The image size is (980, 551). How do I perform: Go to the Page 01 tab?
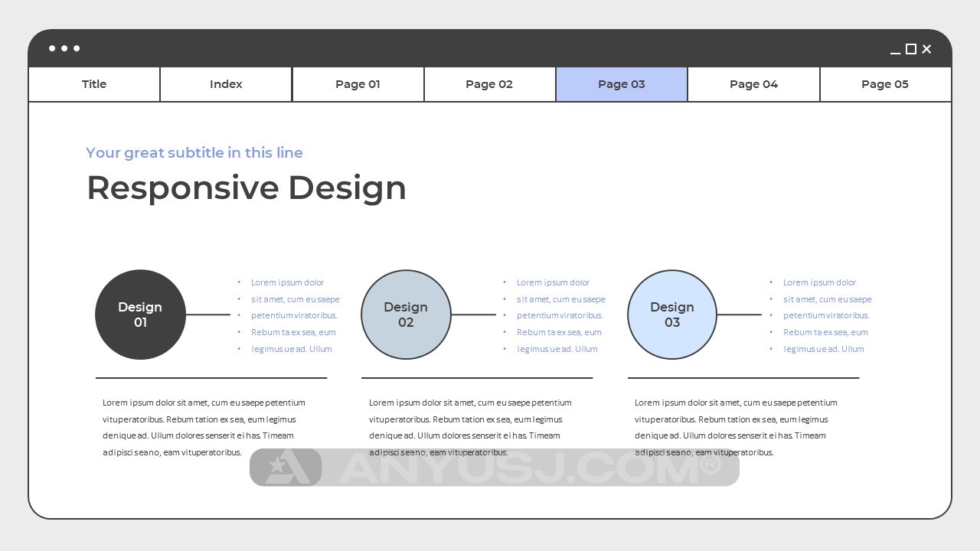[x=358, y=84]
